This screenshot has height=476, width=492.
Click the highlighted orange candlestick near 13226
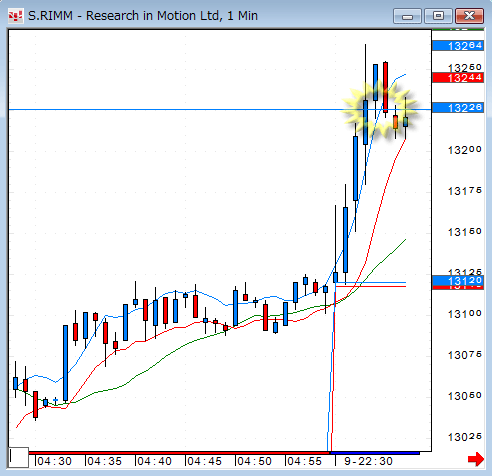395,122
